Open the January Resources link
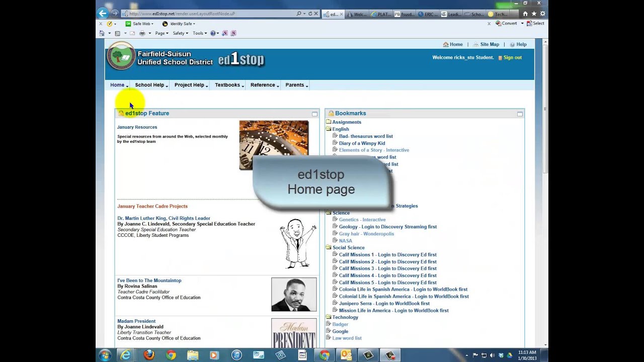 pos(137,127)
